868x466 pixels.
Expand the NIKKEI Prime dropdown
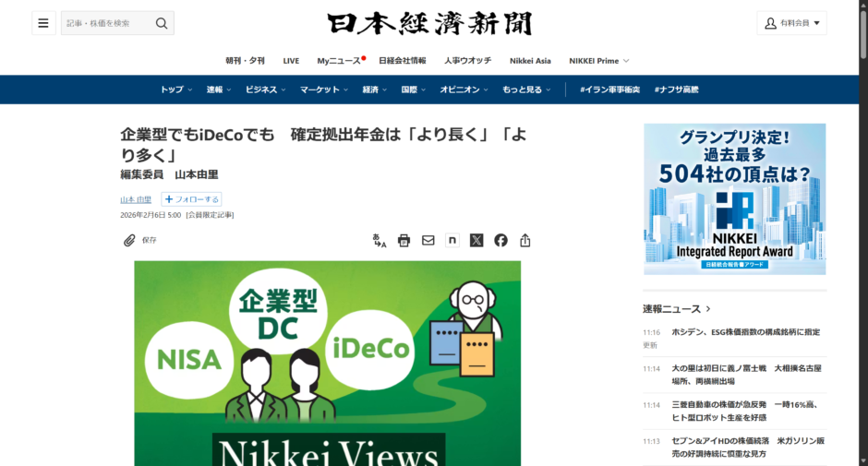[599, 61]
